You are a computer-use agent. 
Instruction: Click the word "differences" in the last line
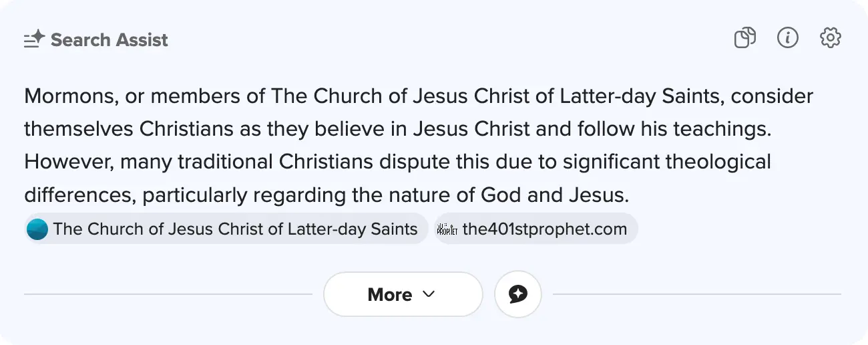tap(79, 195)
